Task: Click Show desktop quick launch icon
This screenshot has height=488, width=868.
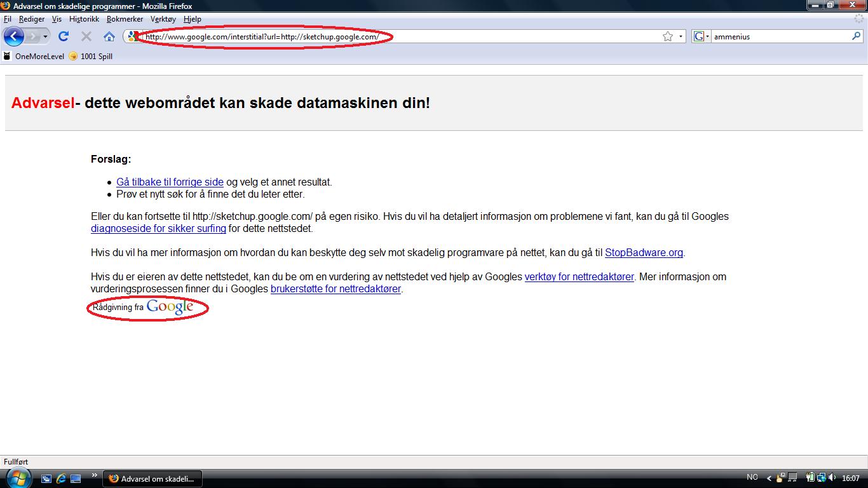Action: tap(76, 478)
